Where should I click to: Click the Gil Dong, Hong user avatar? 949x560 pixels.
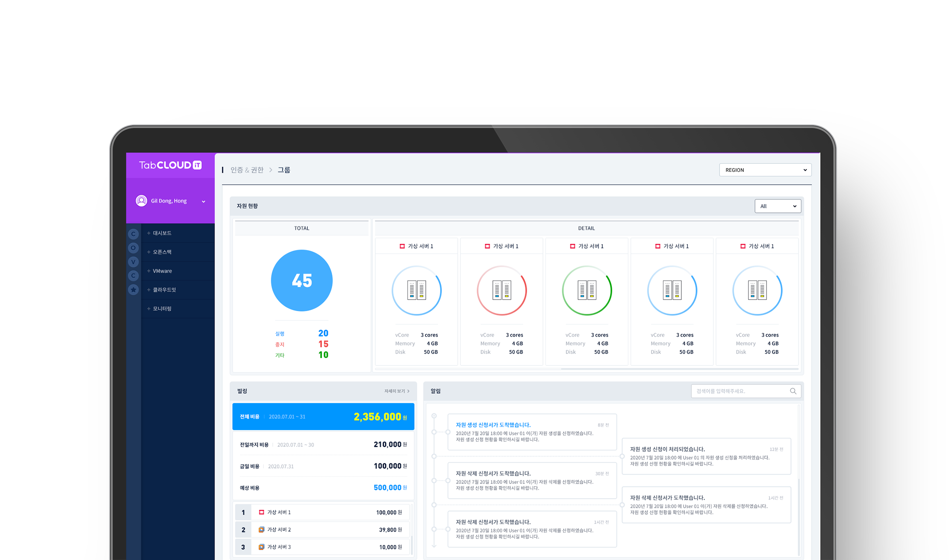(x=141, y=201)
